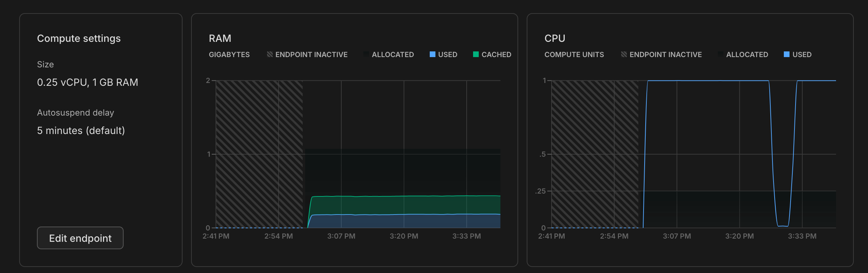The width and height of the screenshot is (868, 273).
Task: Click the Edit endpoint button
Action: click(80, 238)
